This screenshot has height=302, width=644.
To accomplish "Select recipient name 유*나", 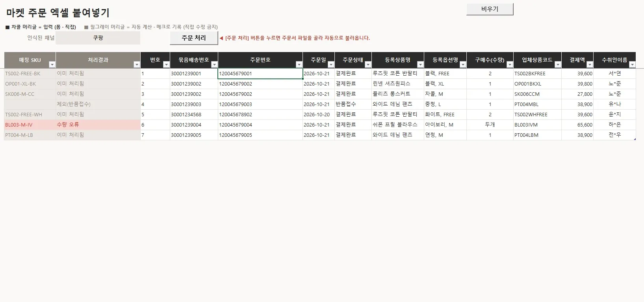I will [x=614, y=104].
